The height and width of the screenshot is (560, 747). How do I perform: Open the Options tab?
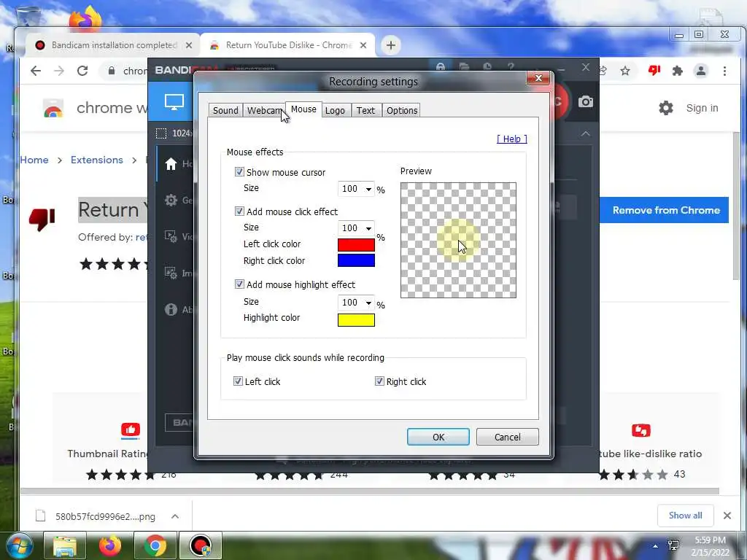[x=402, y=111]
